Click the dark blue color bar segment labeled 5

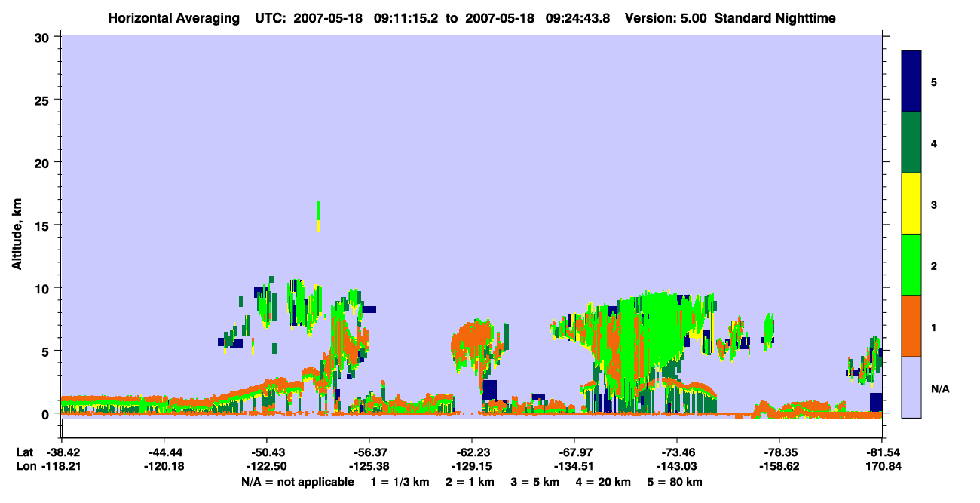pyautogui.click(x=911, y=81)
